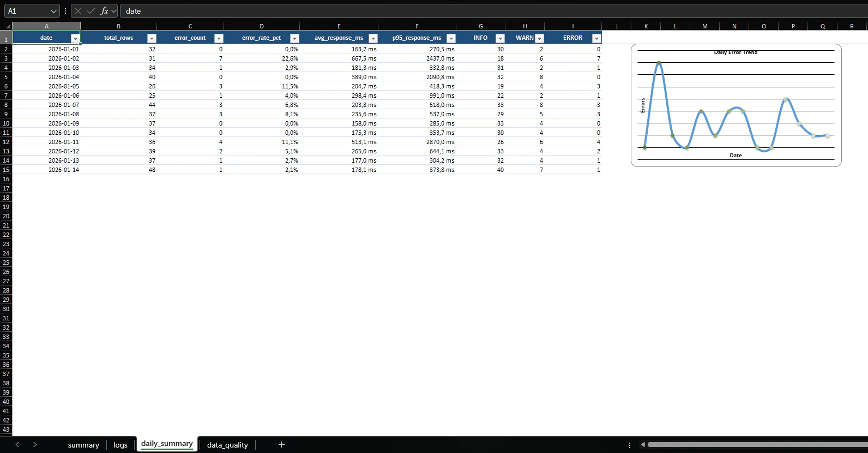The height and width of the screenshot is (453, 868).
Task: Add a new sheet with plus icon
Action: [281, 445]
